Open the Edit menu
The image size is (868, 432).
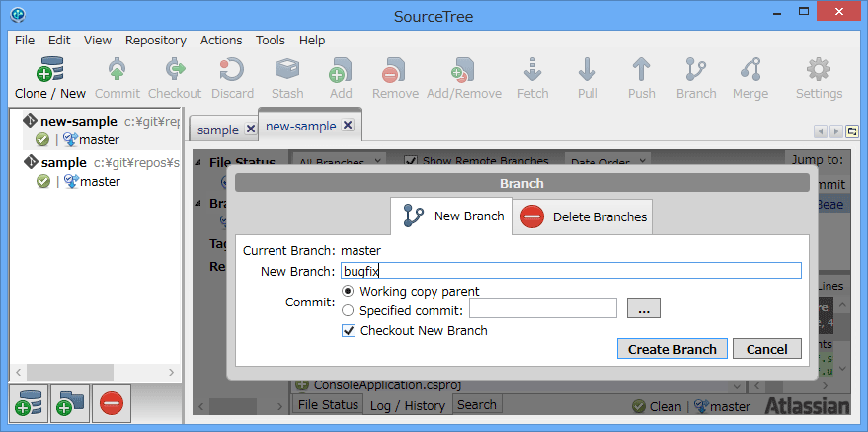tap(59, 40)
